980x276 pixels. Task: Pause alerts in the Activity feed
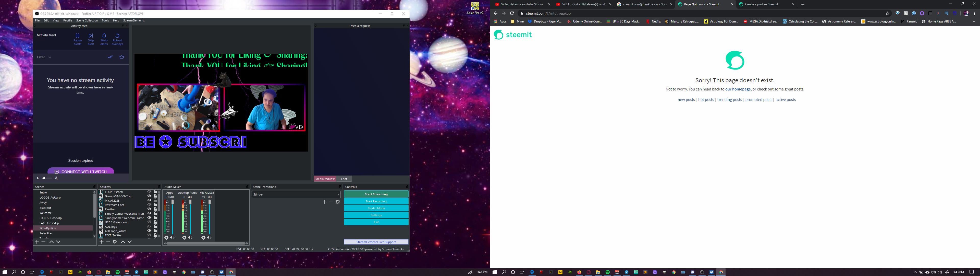point(78,39)
